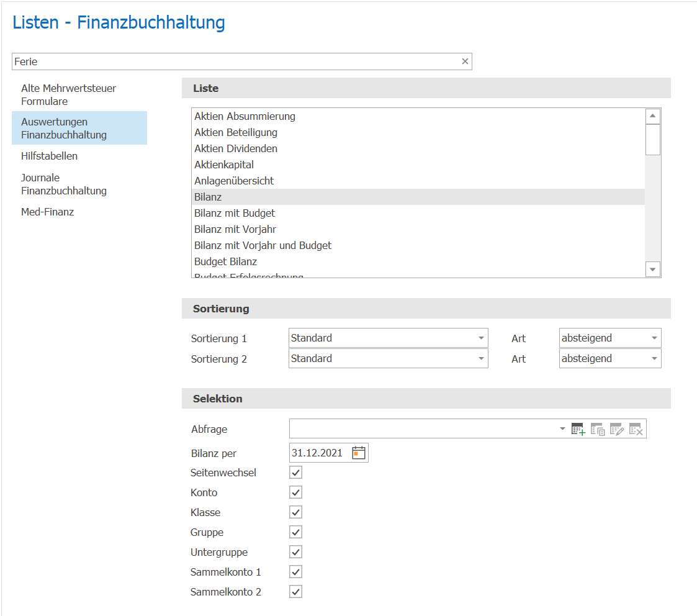Pick Bilanz mit Vorjahr und Budget

coord(418,245)
